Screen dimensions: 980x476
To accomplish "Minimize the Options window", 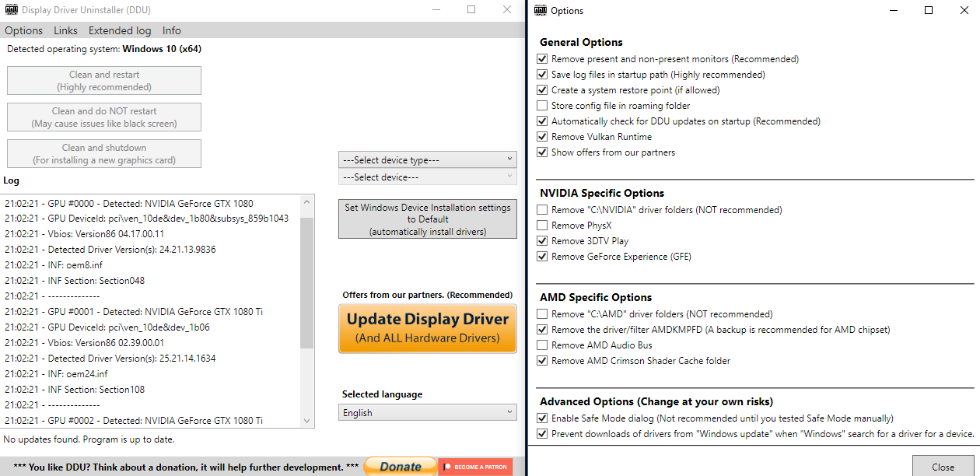I will 893,10.
